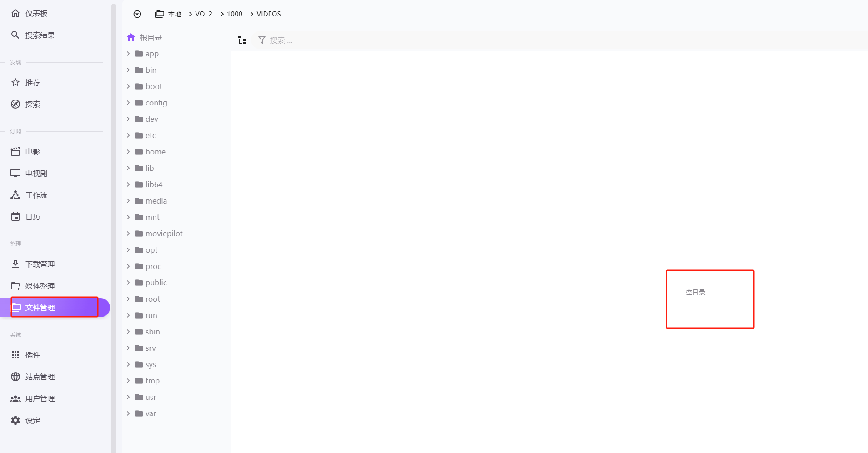This screenshot has width=868, height=453.
Task: Expand the bin folder chevron
Action: (x=128, y=70)
